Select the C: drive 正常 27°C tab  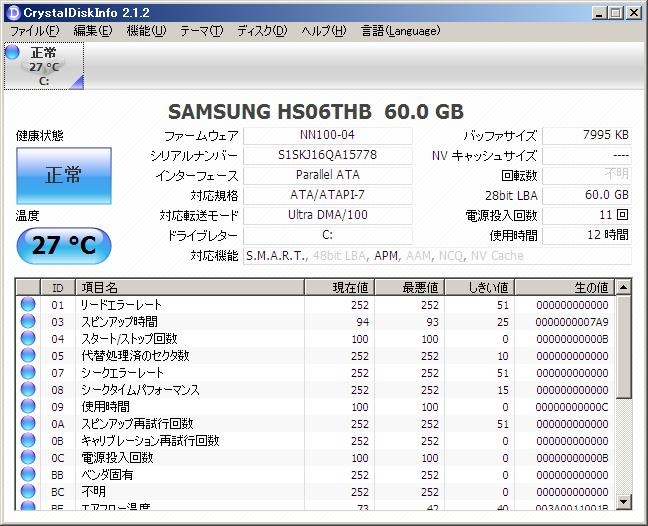coord(44,66)
